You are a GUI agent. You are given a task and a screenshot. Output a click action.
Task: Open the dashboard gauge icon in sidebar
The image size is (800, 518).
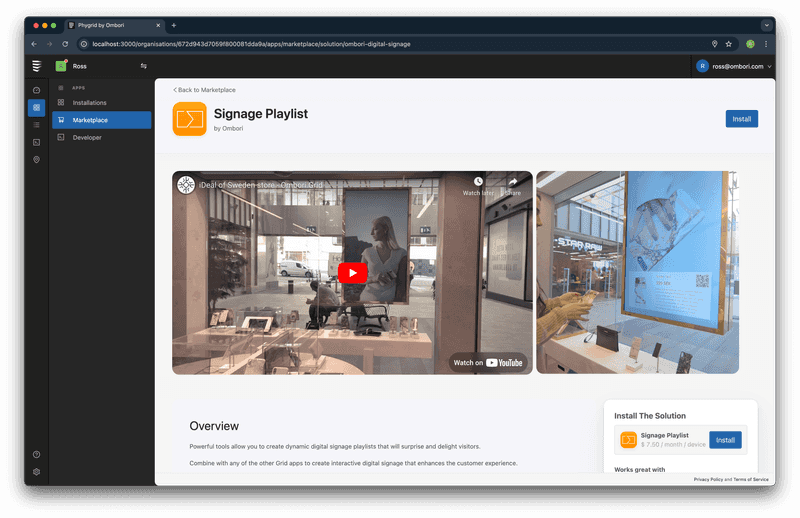37,90
